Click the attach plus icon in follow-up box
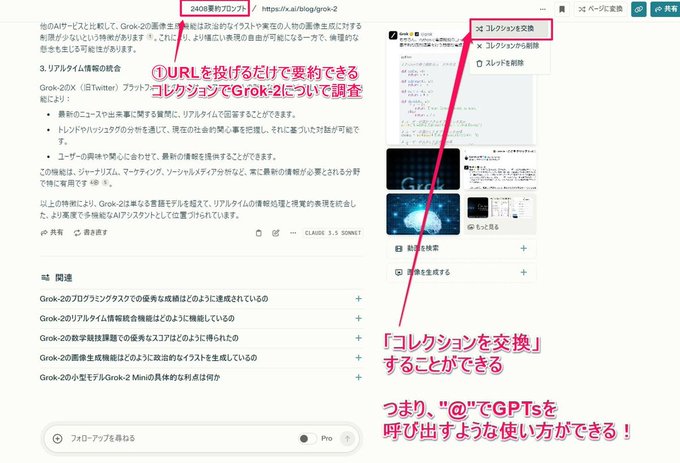The width and height of the screenshot is (680, 463). (57, 439)
